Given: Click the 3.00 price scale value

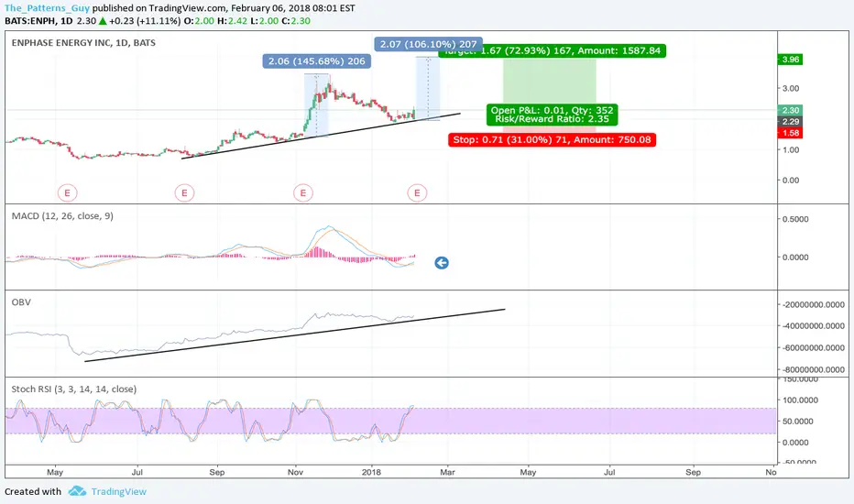Looking at the screenshot, I should (790, 88).
